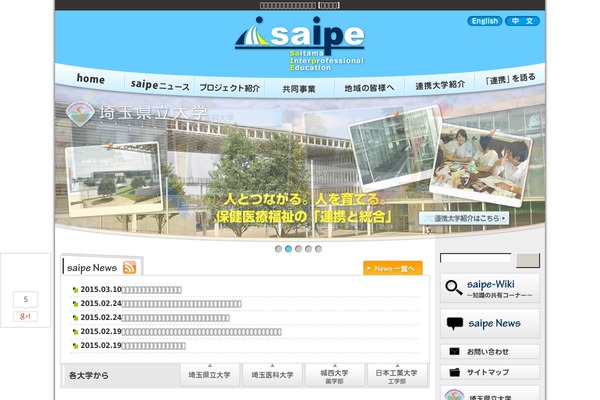Open the 連携大学紹介 menu item

tap(440, 85)
